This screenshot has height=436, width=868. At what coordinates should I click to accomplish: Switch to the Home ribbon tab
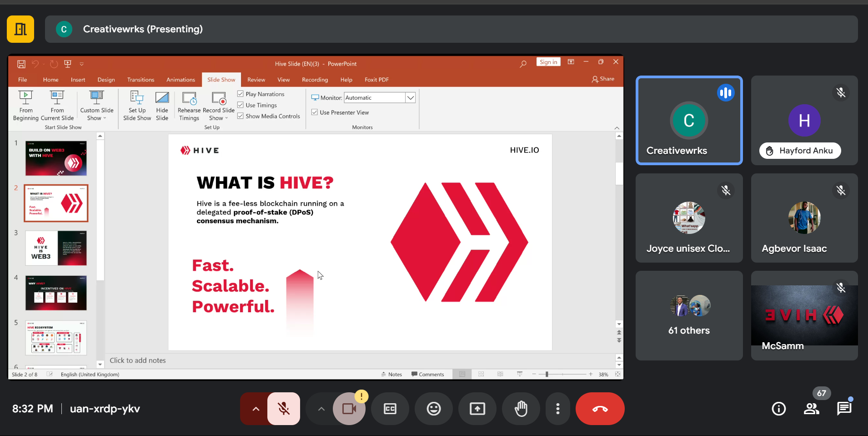point(51,80)
